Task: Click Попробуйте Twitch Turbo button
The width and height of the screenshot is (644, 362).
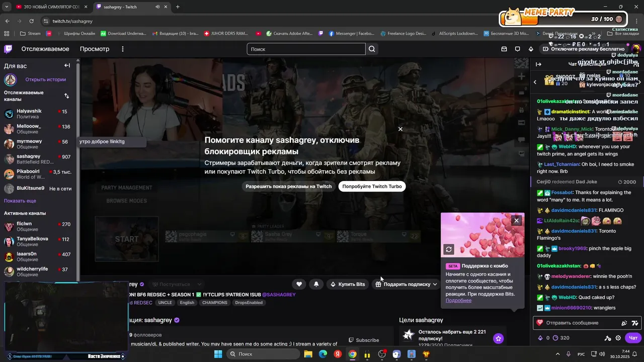Action: (x=372, y=187)
